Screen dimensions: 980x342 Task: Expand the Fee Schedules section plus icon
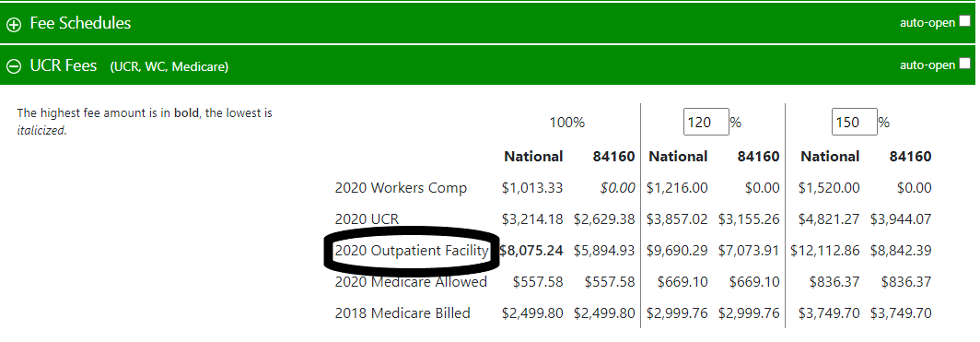coord(13,24)
